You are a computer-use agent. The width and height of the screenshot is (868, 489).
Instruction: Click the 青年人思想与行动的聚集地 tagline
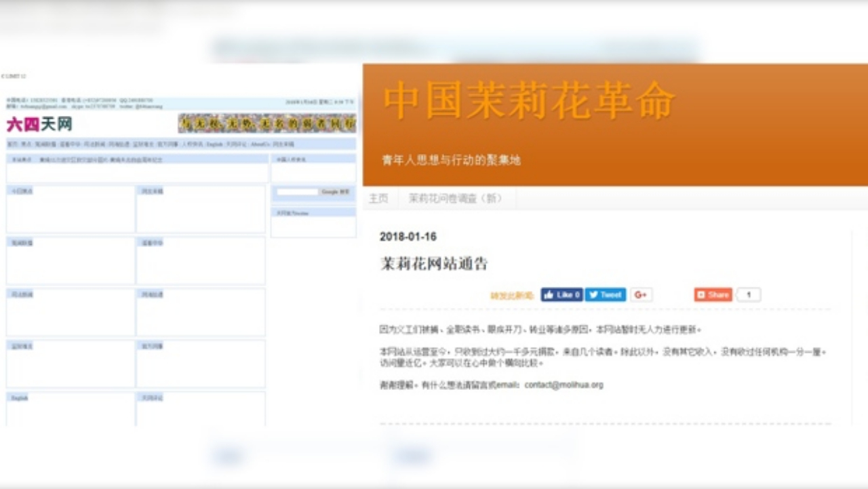click(x=451, y=161)
